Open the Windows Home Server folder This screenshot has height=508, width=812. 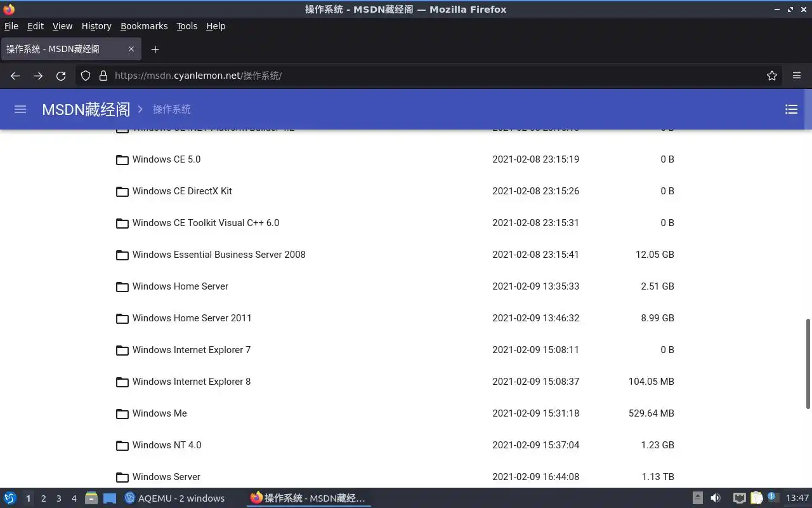point(180,286)
